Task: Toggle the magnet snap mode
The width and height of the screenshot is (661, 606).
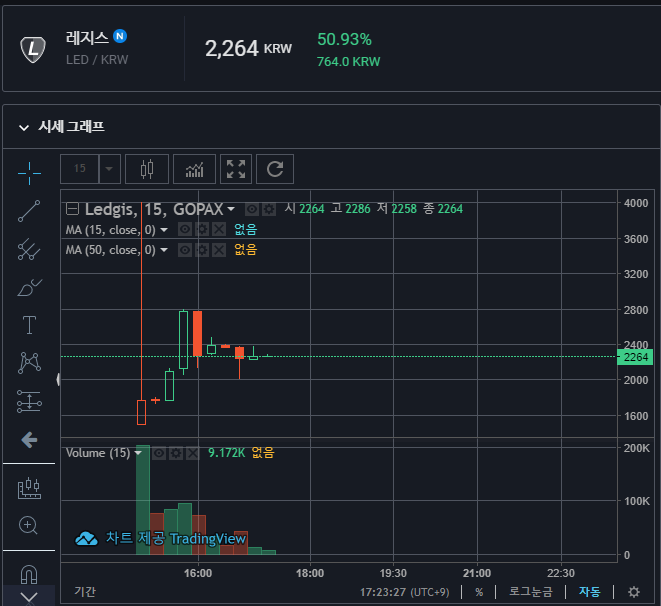Action: click(x=29, y=574)
